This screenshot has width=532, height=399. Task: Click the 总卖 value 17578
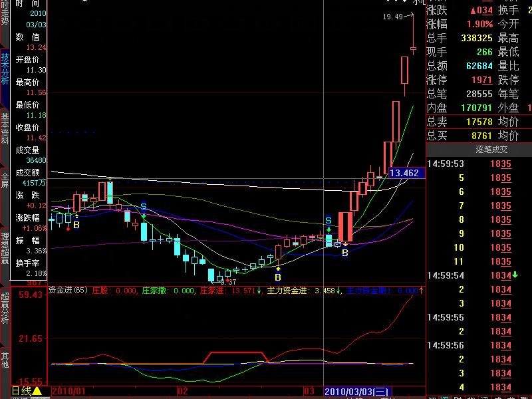point(479,122)
